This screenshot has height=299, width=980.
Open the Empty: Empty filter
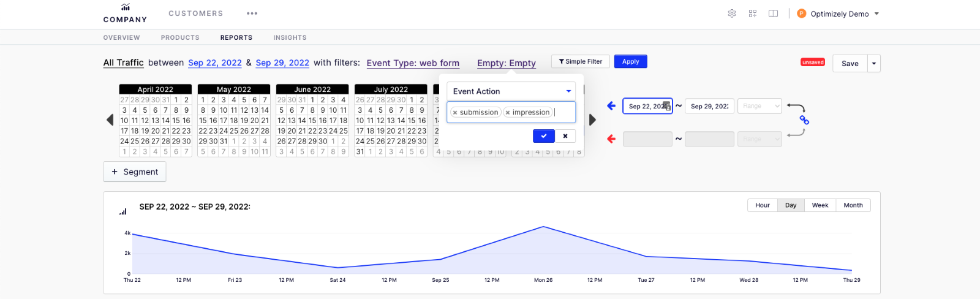coord(507,63)
